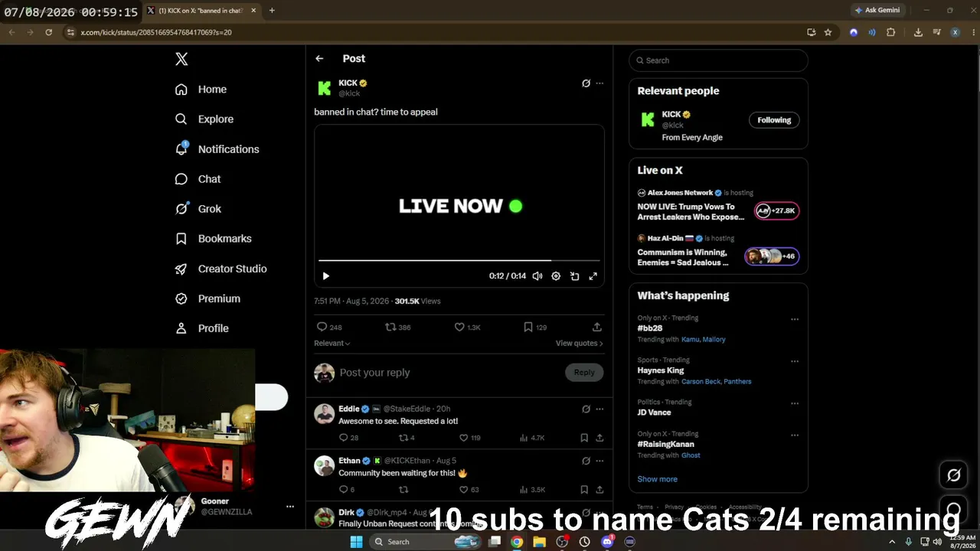This screenshot has height=551, width=980.
Task: Click the Post your reply field
Action: tap(448, 373)
